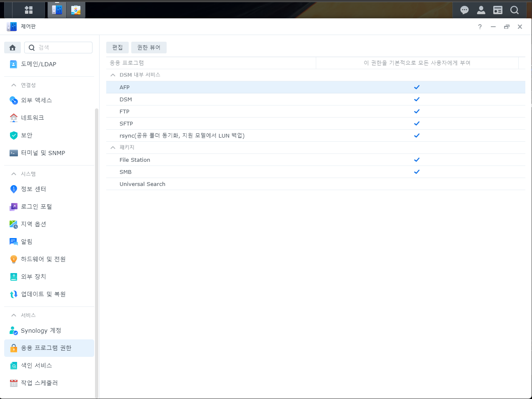Click the FTP permission checkmark

click(x=417, y=111)
